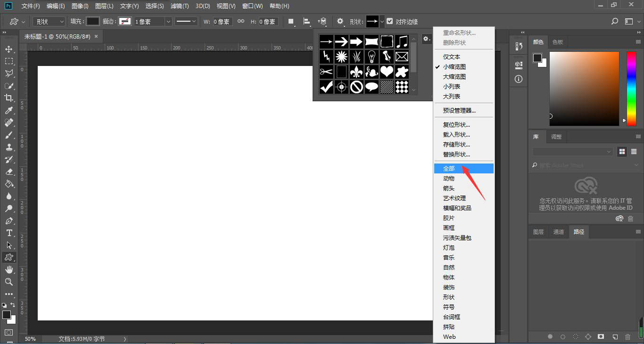Pick the heart custom shape
Image resolution: width=644 pixels, height=344 pixels.
387,72
